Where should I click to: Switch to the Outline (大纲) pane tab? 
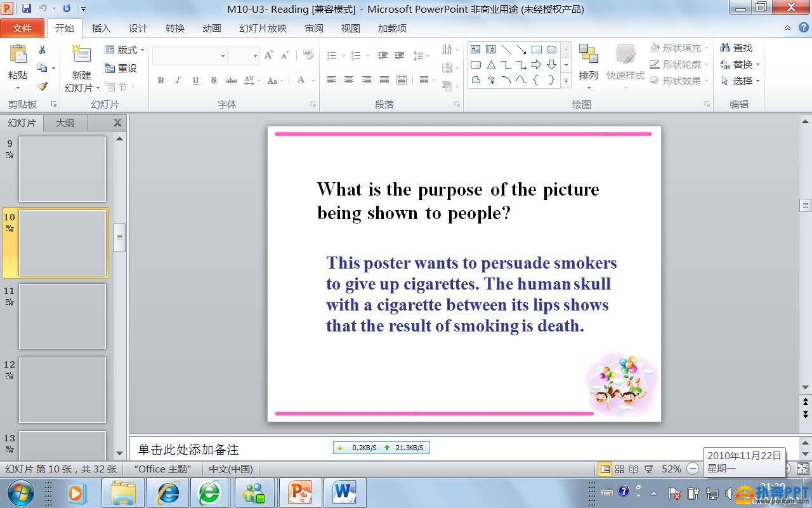tap(65, 123)
